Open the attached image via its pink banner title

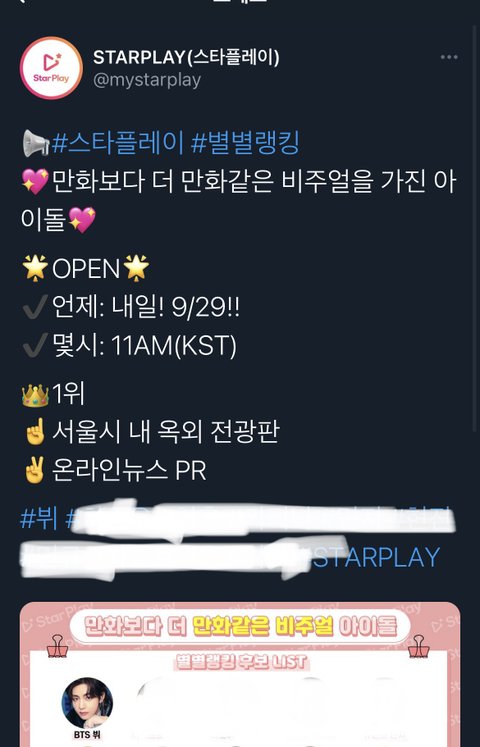[x=240, y=626]
